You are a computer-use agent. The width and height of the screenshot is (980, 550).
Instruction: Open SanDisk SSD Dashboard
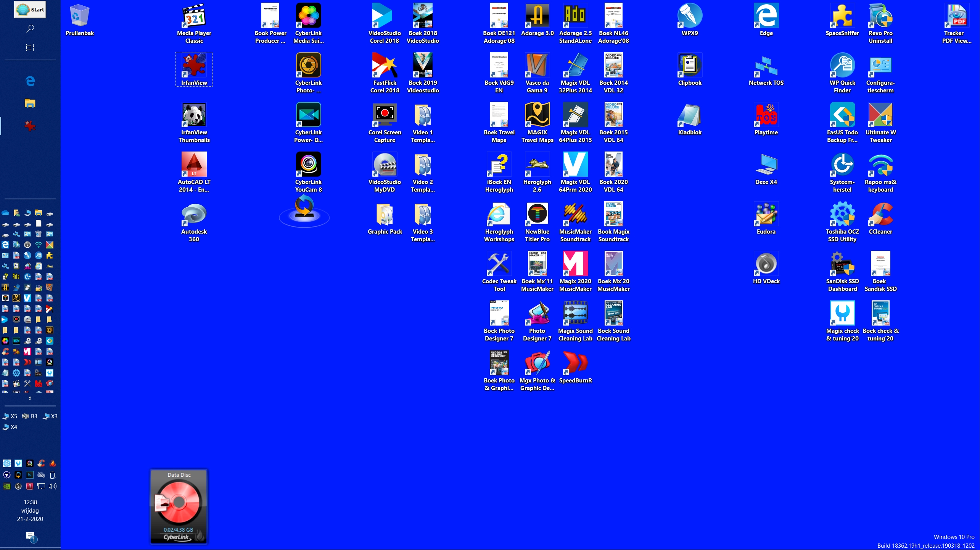[x=842, y=272]
